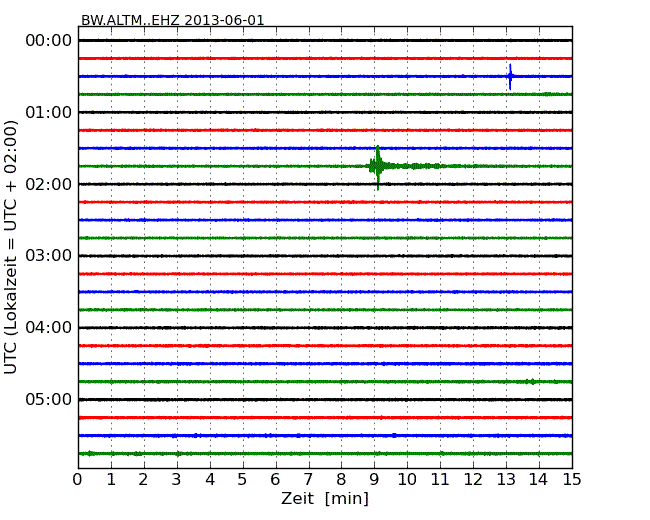Click the y-axis label UTC (Lokalzeit = UTC + 02:00)
The height and width of the screenshot is (520, 650).
pyautogui.click(x=11, y=247)
